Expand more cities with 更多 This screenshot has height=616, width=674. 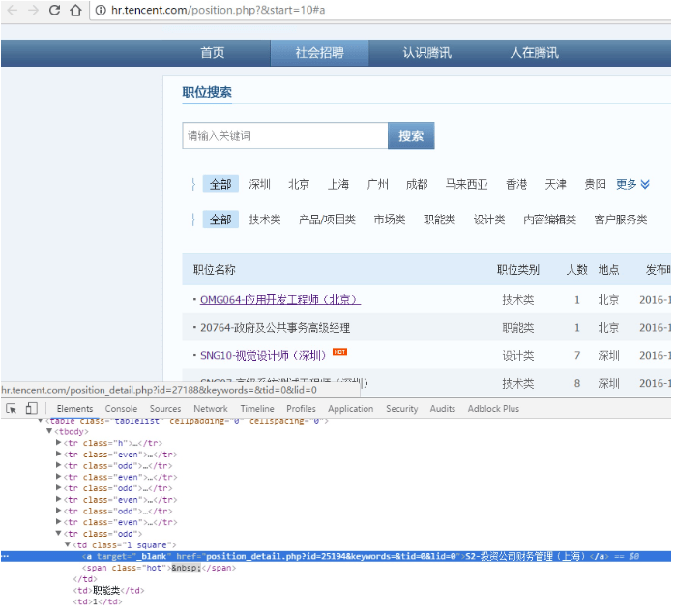(632, 184)
